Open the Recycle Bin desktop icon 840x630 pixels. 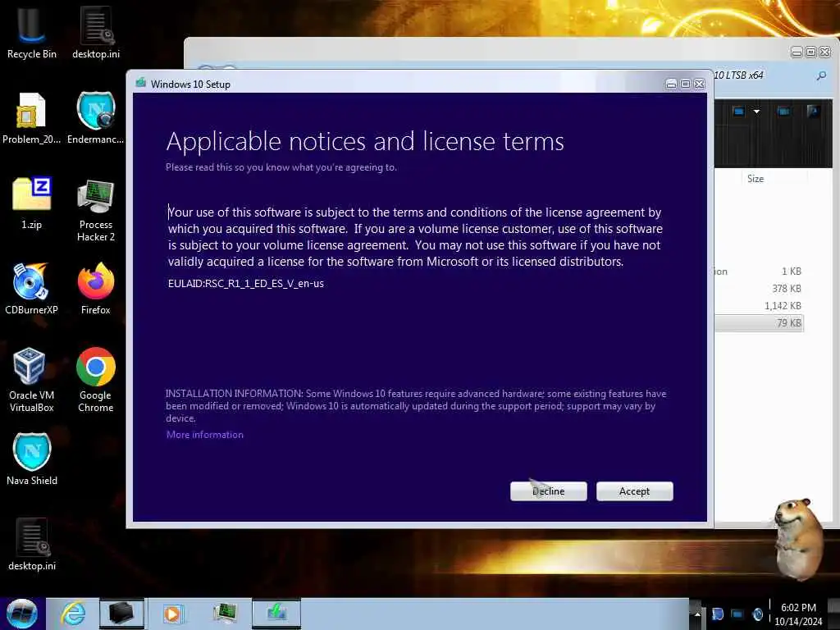(x=32, y=31)
